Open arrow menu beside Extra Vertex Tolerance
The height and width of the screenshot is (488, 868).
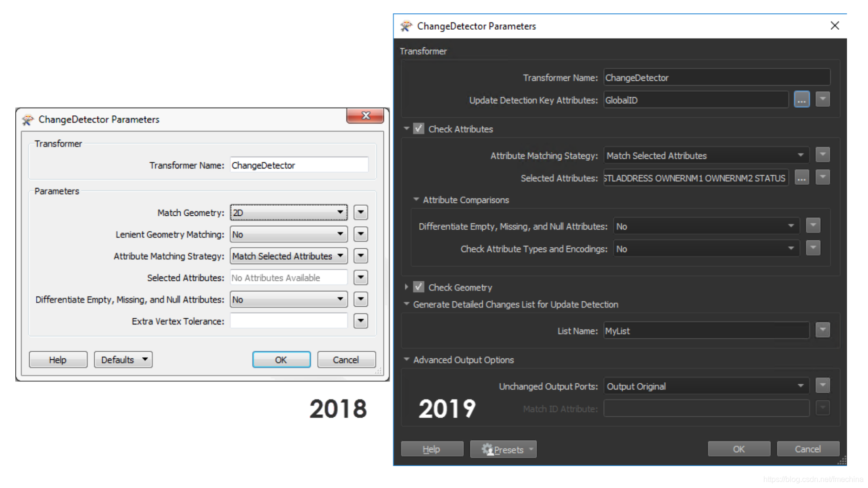tap(361, 321)
